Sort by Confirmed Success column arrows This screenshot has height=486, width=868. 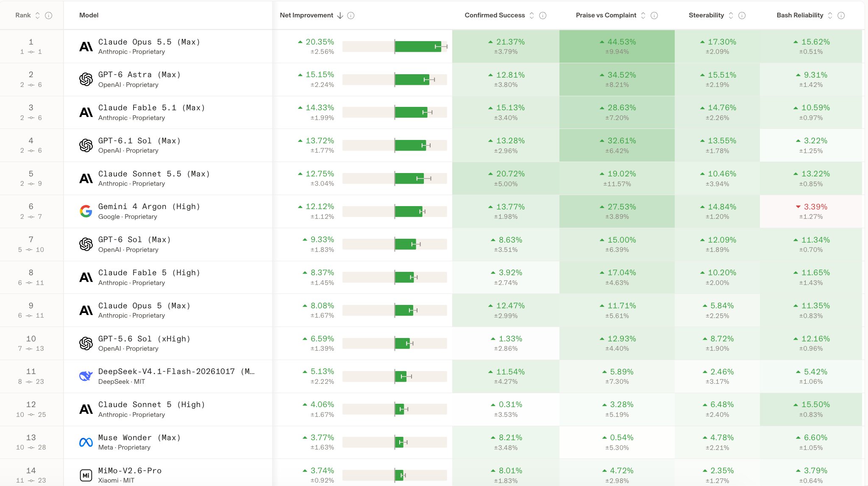[x=532, y=15]
